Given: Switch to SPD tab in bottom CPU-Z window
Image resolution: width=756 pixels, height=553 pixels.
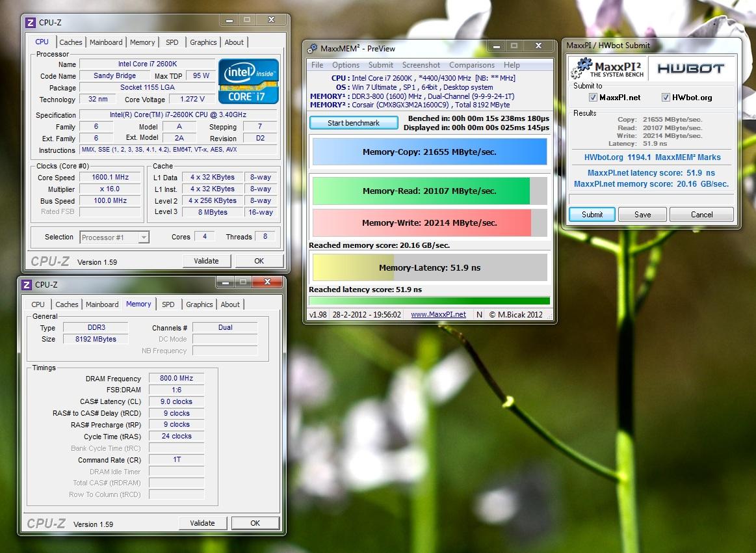Looking at the screenshot, I should click(168, 304).
